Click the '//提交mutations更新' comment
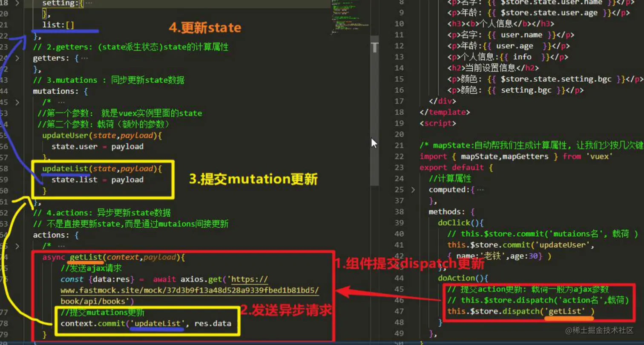 coord(102,313)
